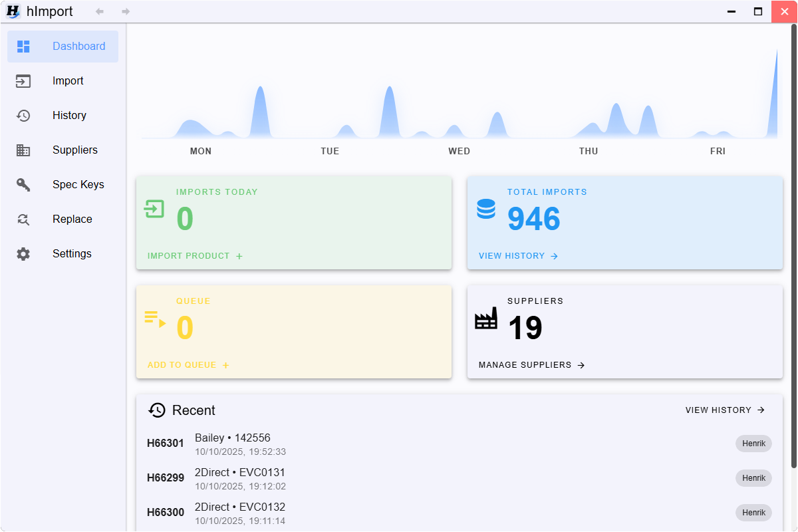Select recent import H66301 Bailey entry
Screen dimensions: 798x532
pyautogui.click(x=233, y=444)
